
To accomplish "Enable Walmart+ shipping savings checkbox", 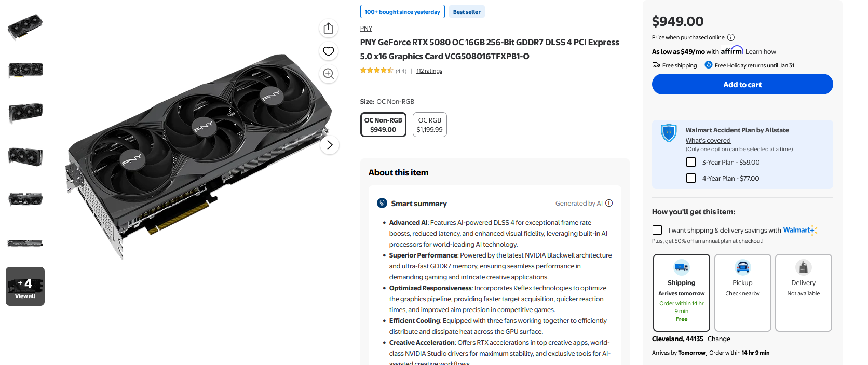I will [657, 230].
